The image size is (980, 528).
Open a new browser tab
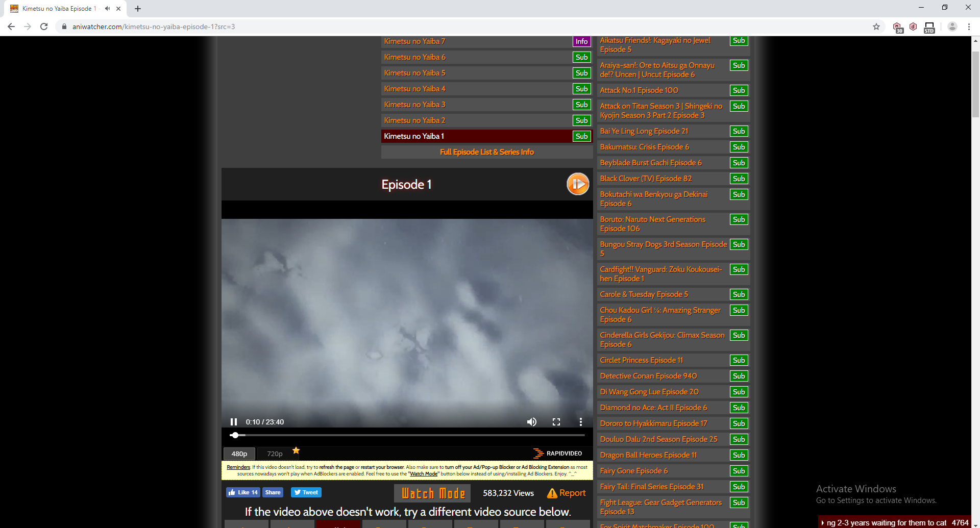[138, 9]
